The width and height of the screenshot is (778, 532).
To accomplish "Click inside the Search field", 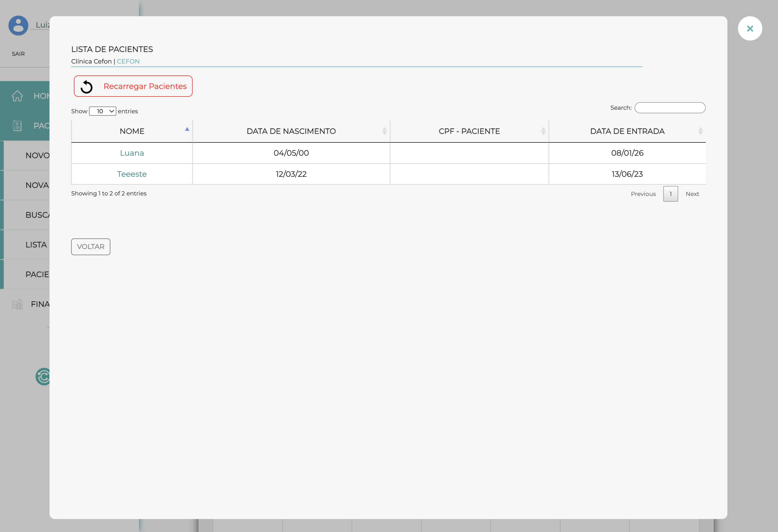I will 670,108.
